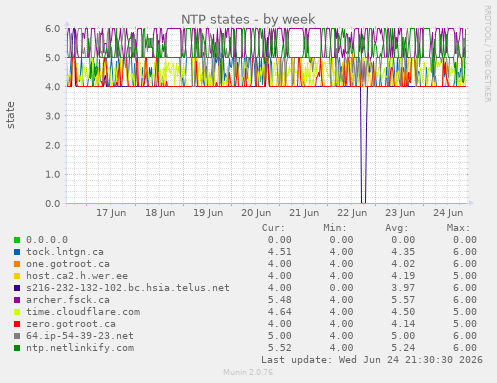The height and width of the screenshot is (383, 497).
Task: Select the legend label time.cloudflare.com
Action: [x=83, y=312]
